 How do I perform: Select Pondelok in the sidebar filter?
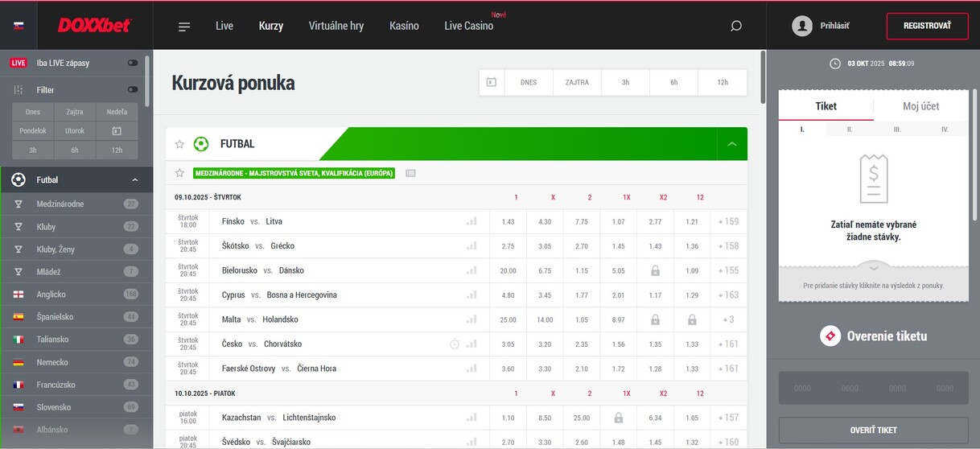33,130
